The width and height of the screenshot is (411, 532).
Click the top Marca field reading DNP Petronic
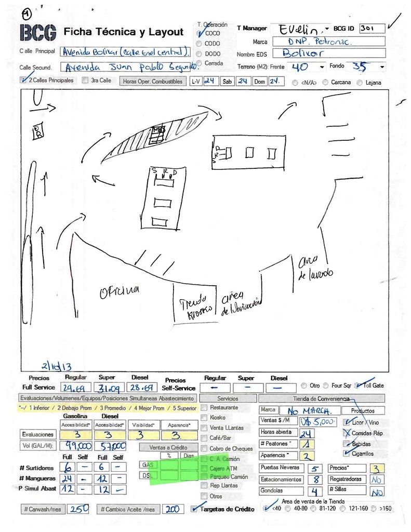pyautogui.click(x=329, y=42)
